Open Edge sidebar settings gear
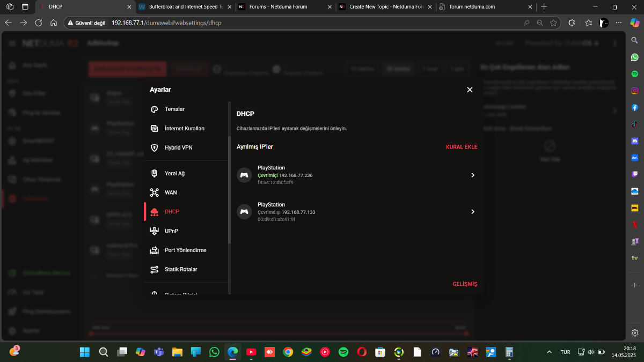The width and height of the screenshot is (644, 362). 635,333
